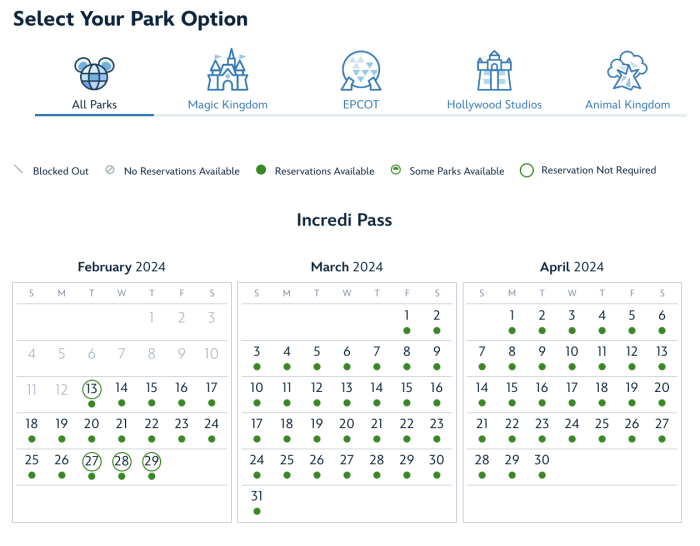Click the Some Parks Available legend icon
The height and width of the screenshot is (546, 700).
[x=395, y=171]
